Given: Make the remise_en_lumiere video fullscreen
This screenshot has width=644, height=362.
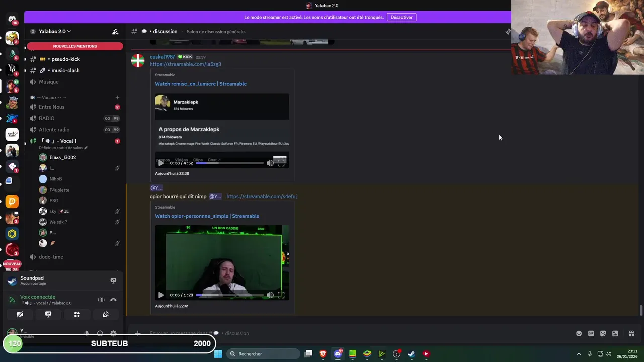Looking at the screenshot, I should pos(281,163).
